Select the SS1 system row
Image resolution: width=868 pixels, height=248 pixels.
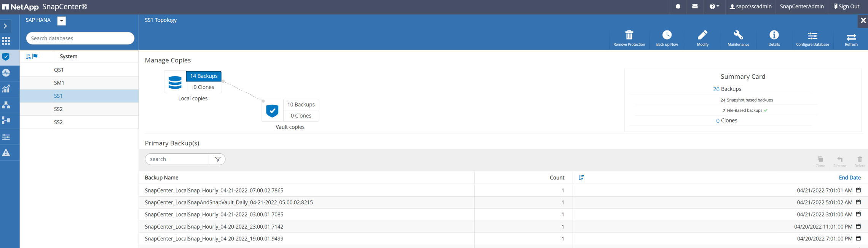tap(79, 96)
